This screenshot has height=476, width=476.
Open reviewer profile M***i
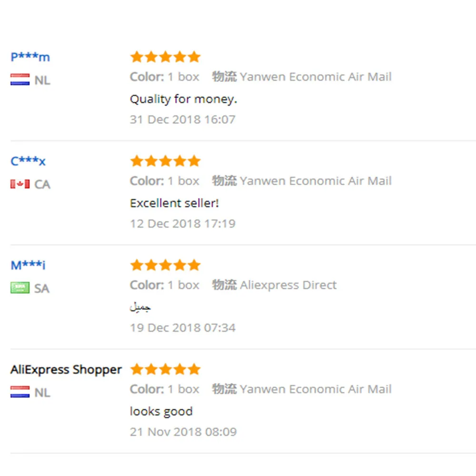[28, 265]
